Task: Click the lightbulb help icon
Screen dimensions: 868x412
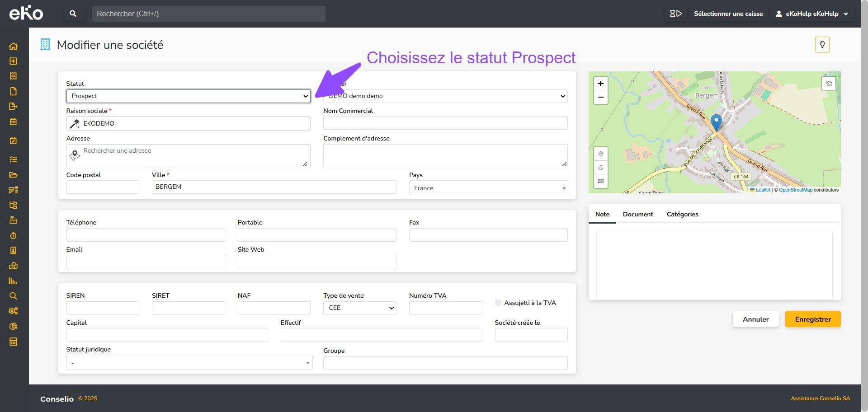Action: tap(822, 45)
